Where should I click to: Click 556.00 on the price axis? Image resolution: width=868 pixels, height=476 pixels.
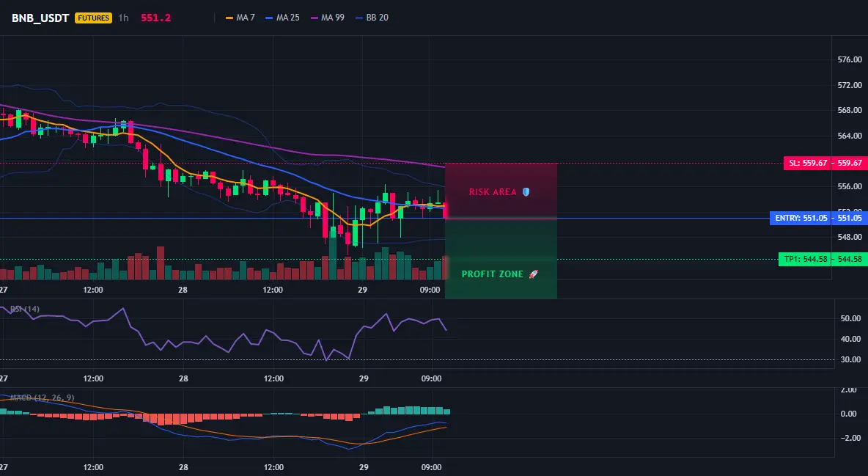point(850,186)
